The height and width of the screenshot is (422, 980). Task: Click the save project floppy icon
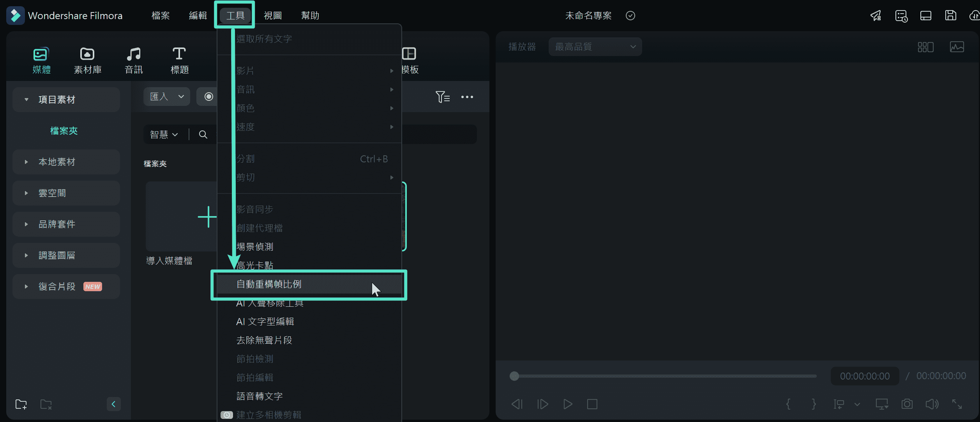951,16
